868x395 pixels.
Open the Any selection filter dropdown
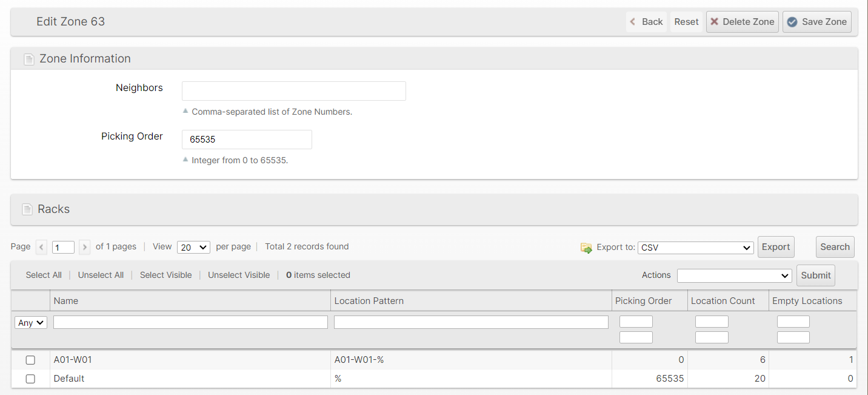click(x=31, y=323)
